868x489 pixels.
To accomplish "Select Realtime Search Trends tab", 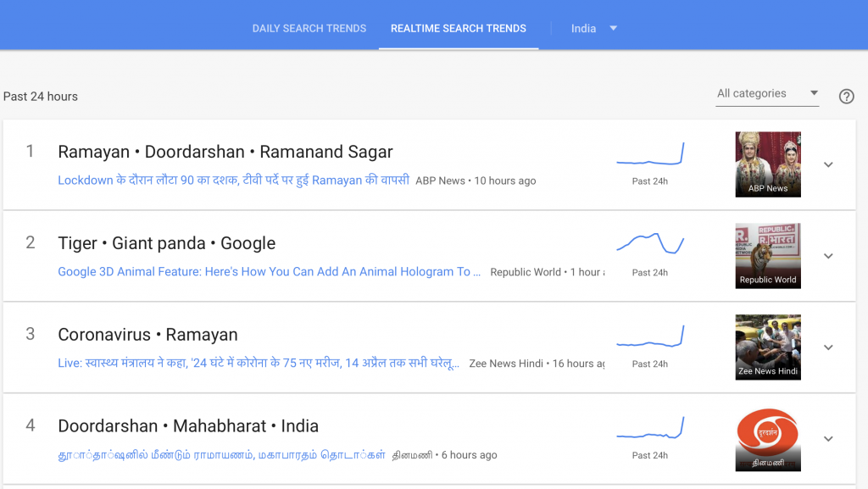I will coord(458,29).
